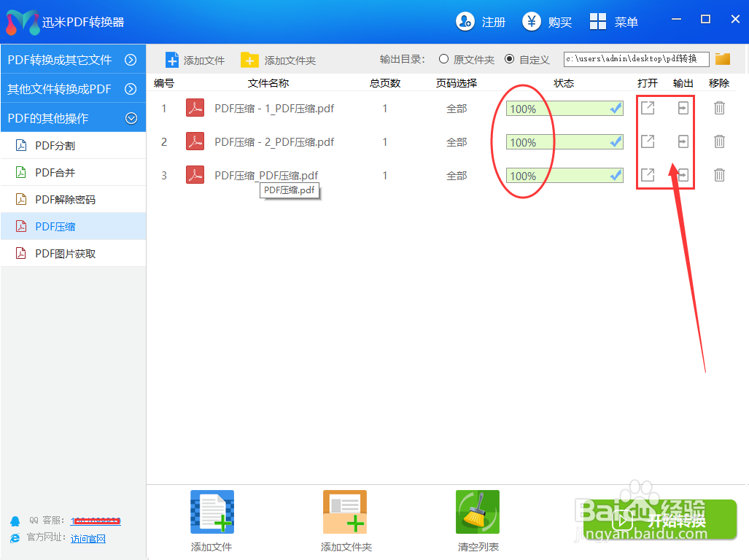Click the 状态 column header
The image size is (749, 560).
(564, 83)
